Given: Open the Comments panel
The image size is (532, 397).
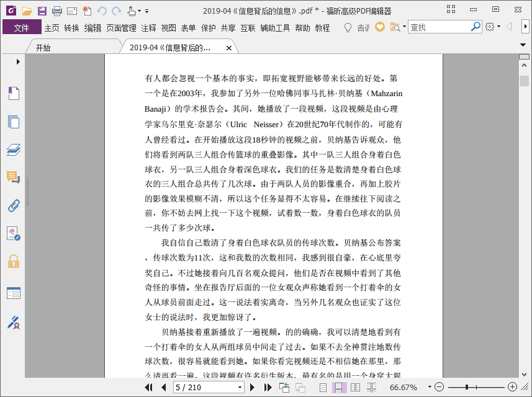Looking at the screenshot, I should (x=13, y=177).
